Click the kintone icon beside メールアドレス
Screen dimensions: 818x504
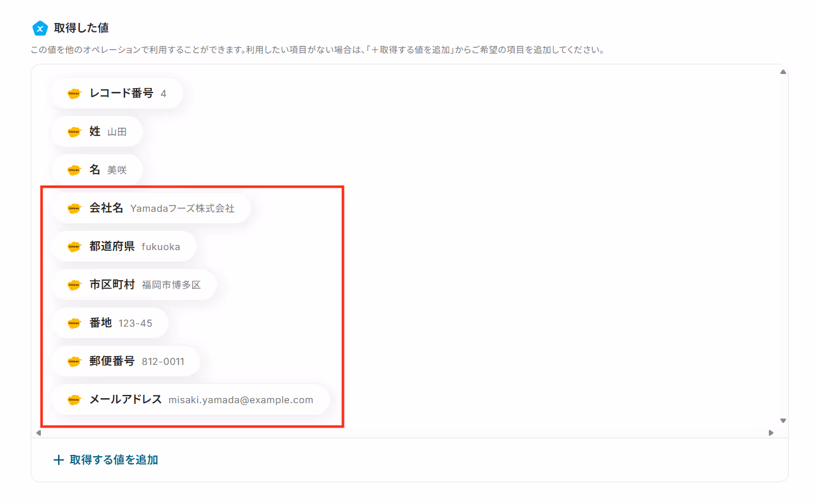(x=75, y=400)
